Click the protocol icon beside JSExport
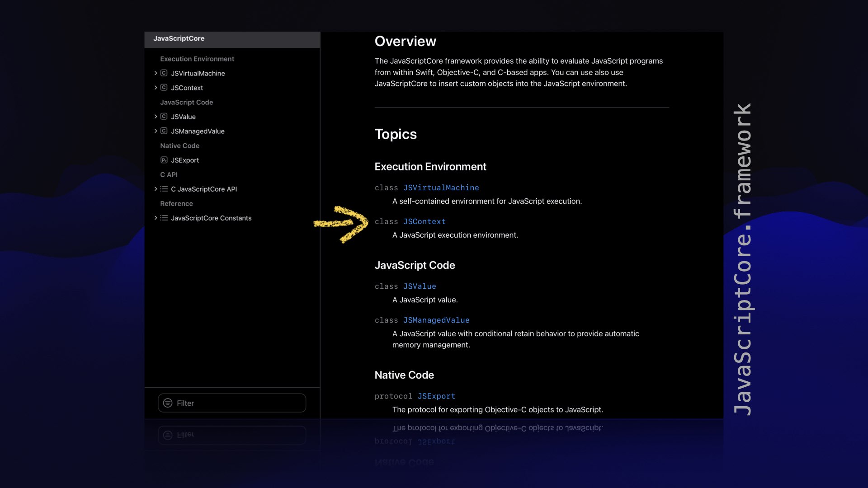The image size is (868, 488). [164, 160]
